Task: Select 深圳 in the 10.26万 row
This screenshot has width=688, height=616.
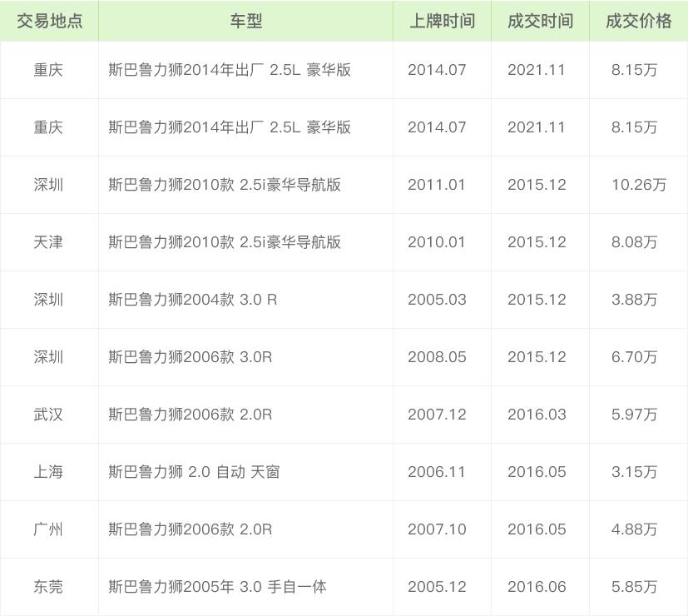Action: (x=48, y=185)
